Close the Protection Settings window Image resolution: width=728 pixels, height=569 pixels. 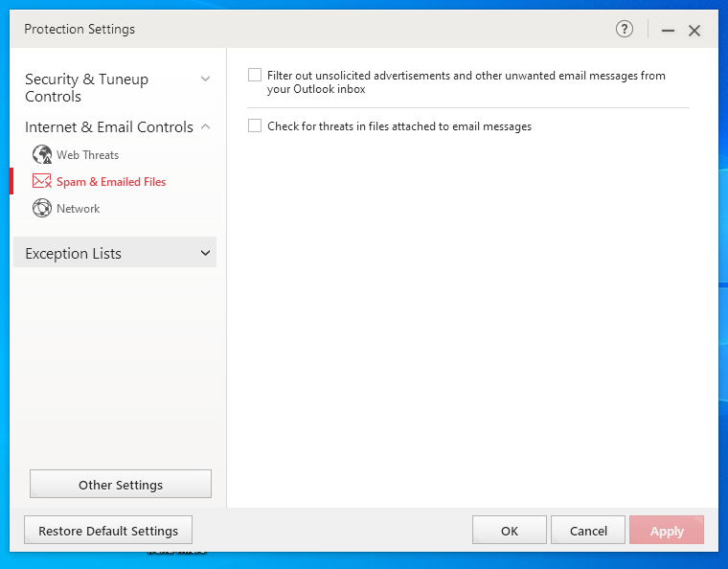[694, 31]
